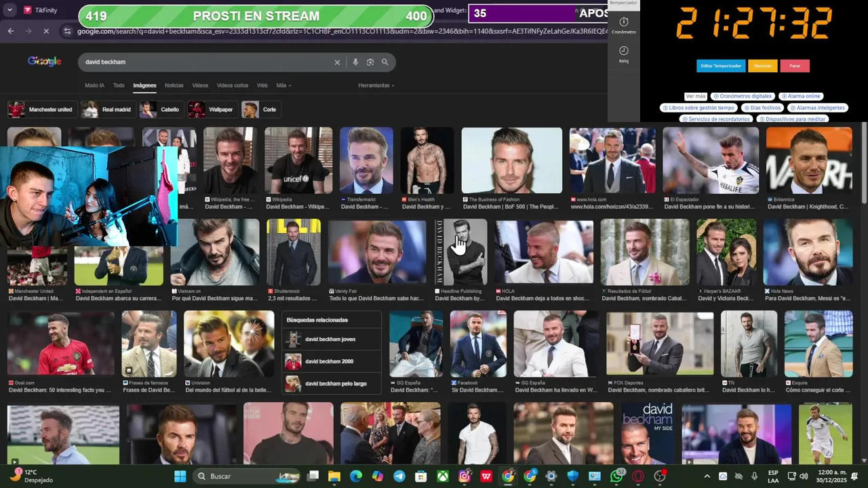The height and width of the screenshot is (488, 868).
Task: Stop page loading with X button
Action: (x=45, y=31)
